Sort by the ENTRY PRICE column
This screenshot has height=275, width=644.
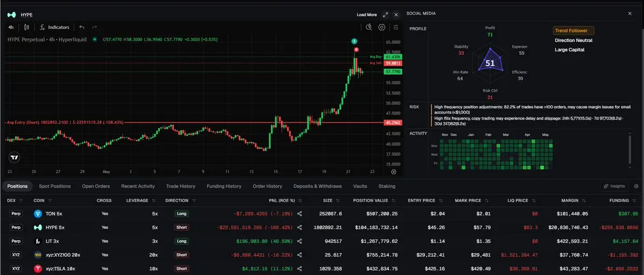click(441, 200)
